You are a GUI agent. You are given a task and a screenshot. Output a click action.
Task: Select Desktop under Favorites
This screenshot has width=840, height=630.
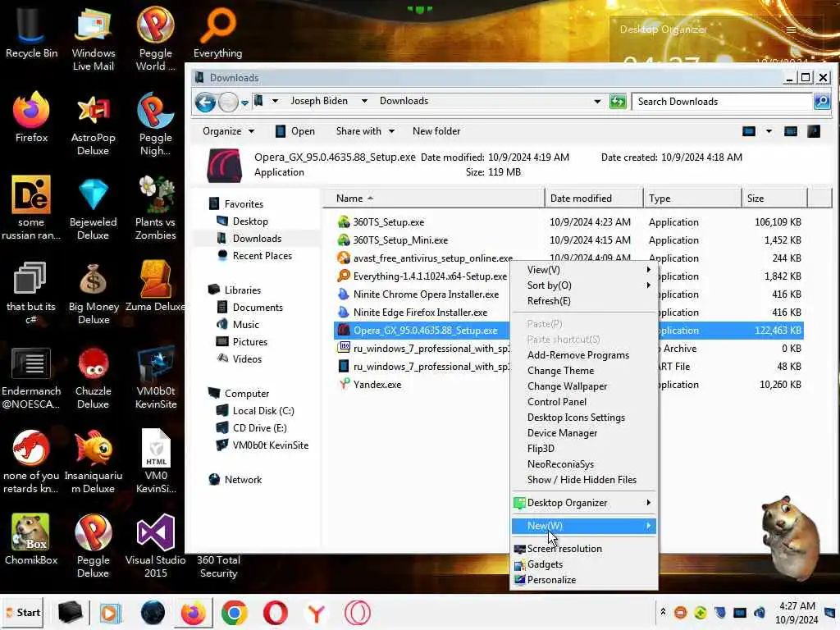[x=249, y=221]
